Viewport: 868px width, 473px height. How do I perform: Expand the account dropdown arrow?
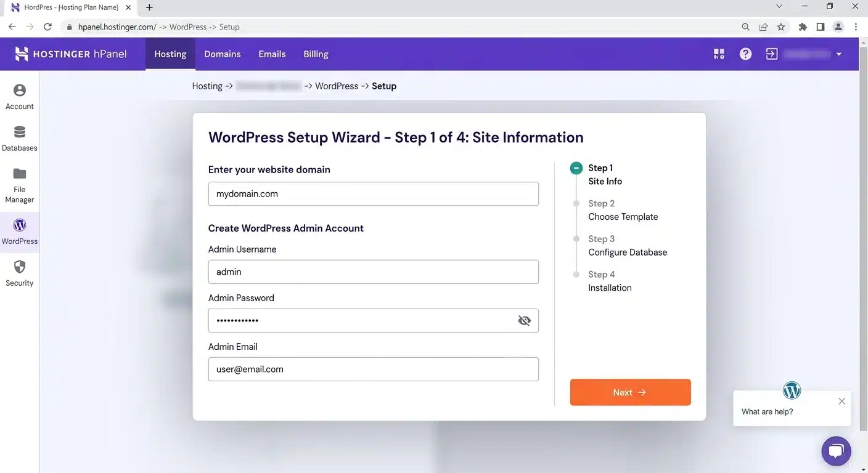pyautogui.click(x=839, y=54)
